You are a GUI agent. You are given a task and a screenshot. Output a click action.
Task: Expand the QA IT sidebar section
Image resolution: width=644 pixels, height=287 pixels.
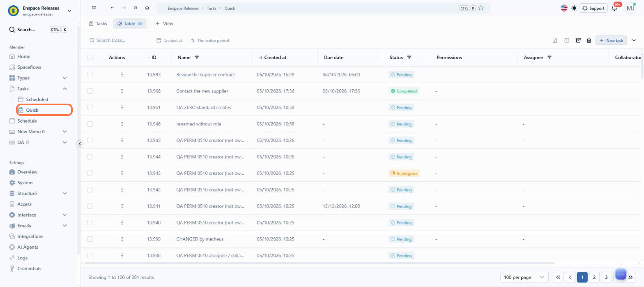pyautogui.click(x=64, y=142)
